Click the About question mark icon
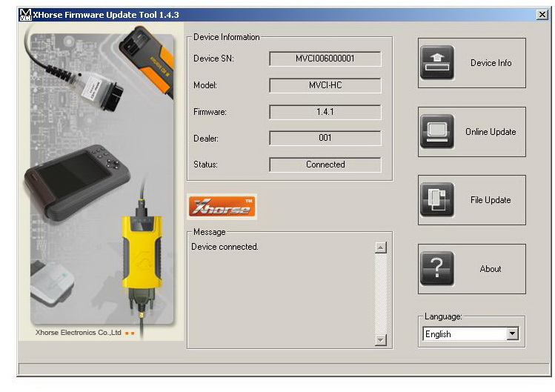 tap(437, 269)
